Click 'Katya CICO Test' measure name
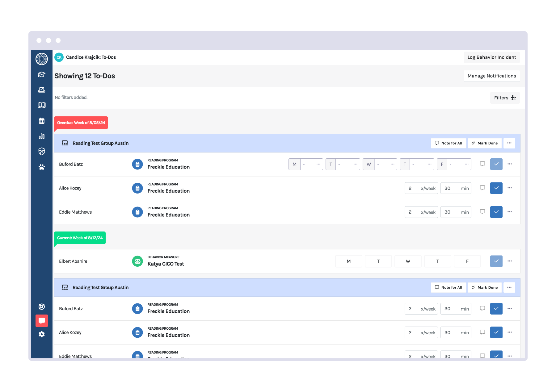Image resolution: width=556 pixels, height=392 pixels. coord(166,264)
